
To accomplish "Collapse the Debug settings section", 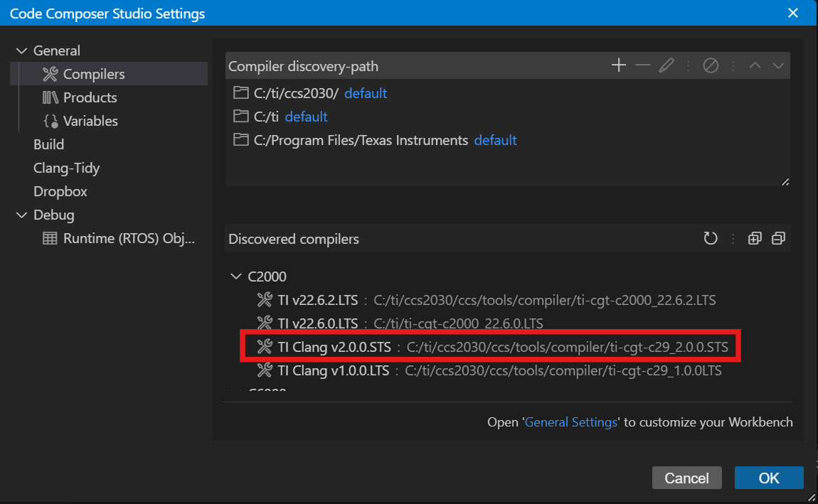I will tap(21, 215).
